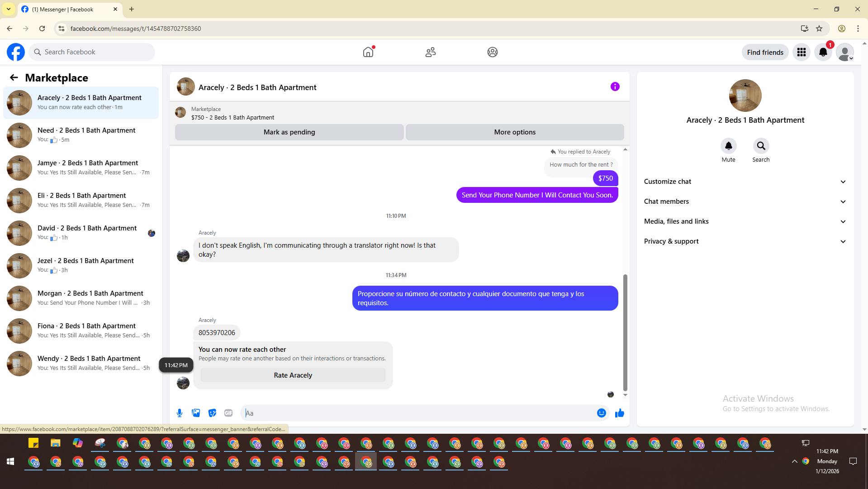Open the Groups icon in top navigation
The height and width of the screenshot is (489, 868).
(493, 52)
